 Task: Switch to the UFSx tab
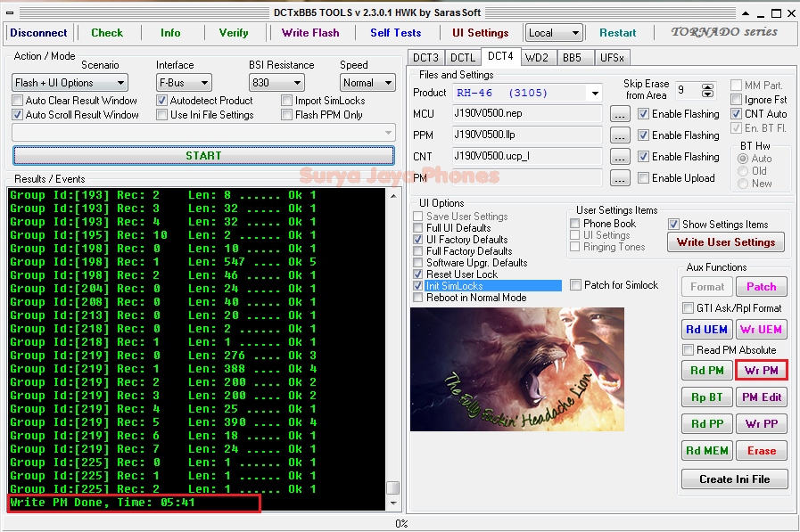[x=612, y=58]
